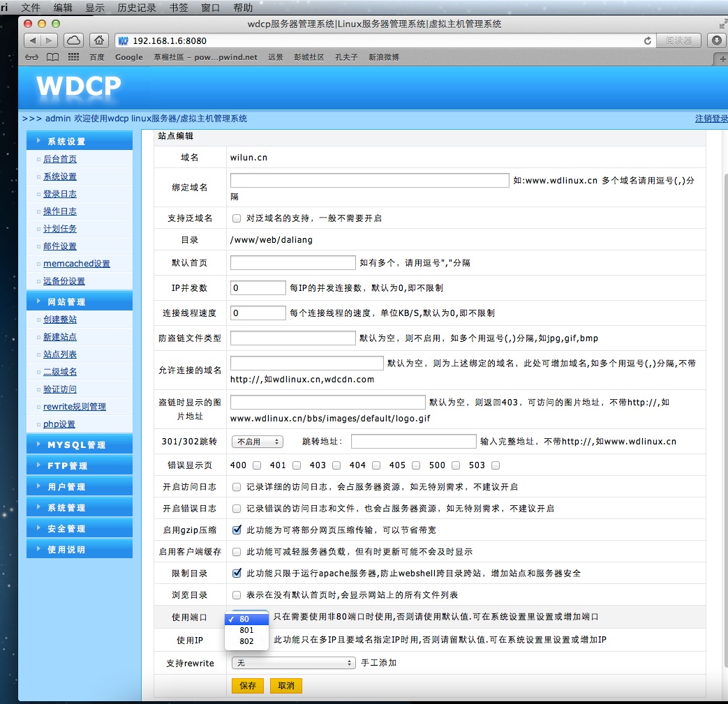Viewport: 728px width, 704px height.
Task: Click the iCloud tabs icon in Safari toolbar
Action: click(75, 40)
